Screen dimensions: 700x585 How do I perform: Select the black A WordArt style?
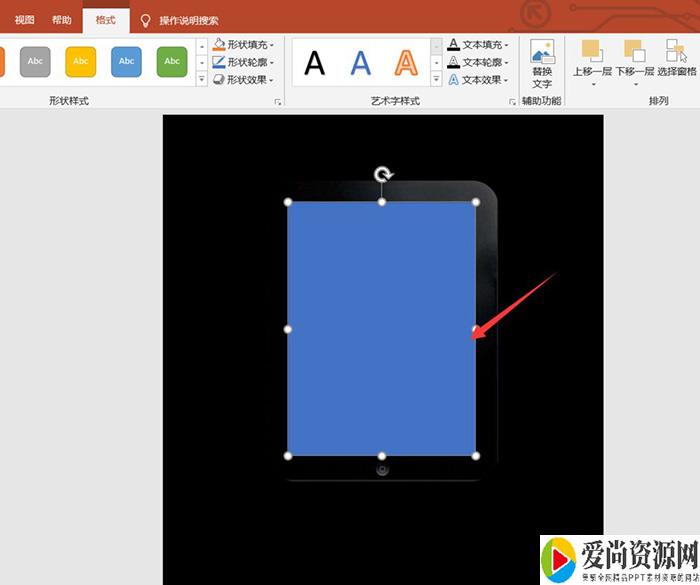(315, 63)
